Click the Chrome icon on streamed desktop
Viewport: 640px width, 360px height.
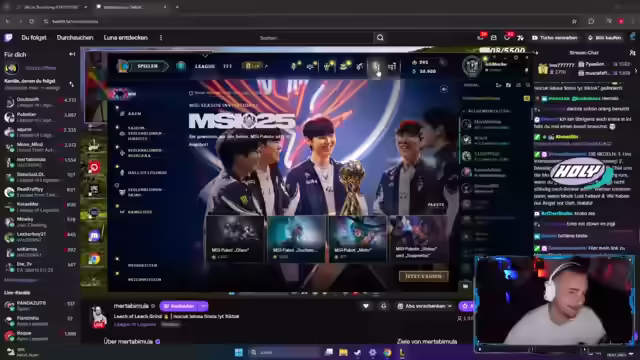[x=94, y=259]
